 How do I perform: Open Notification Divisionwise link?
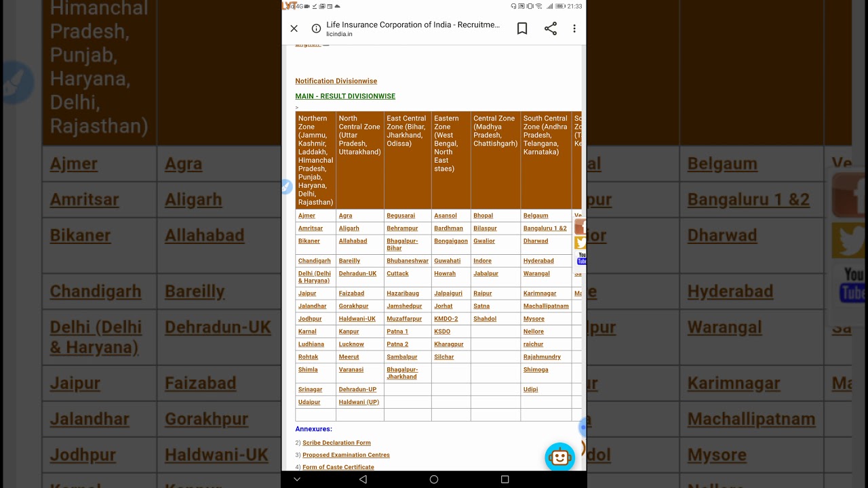pyautogui.click(x=336, y=81)
